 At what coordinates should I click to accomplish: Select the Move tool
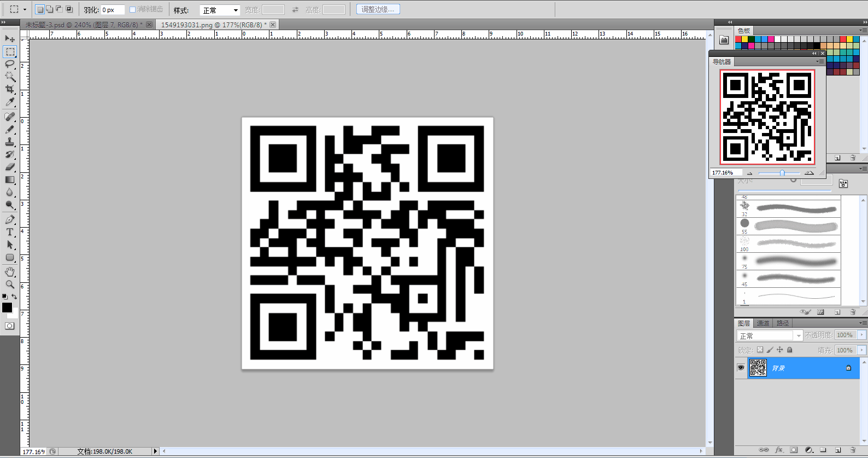point(10,38)
